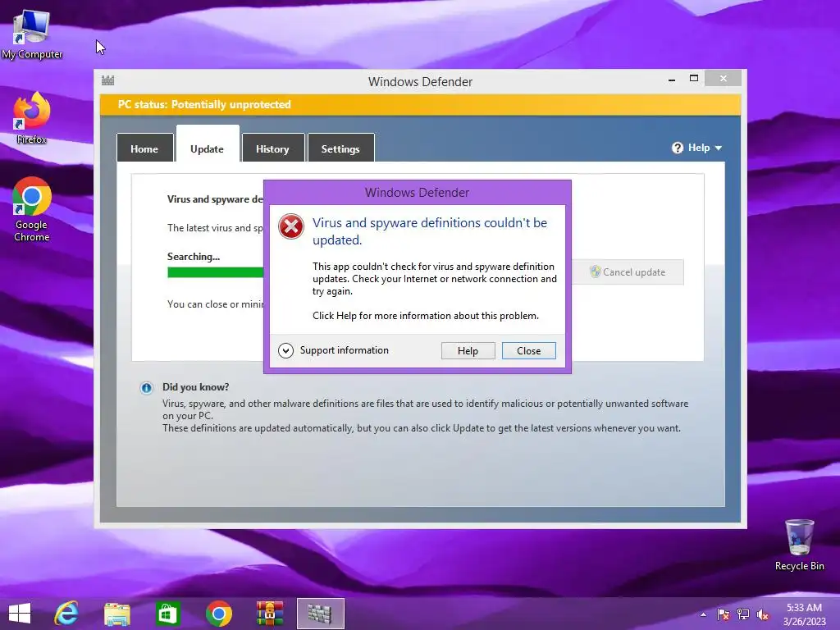Open network status tray icon

pos(743,614)
